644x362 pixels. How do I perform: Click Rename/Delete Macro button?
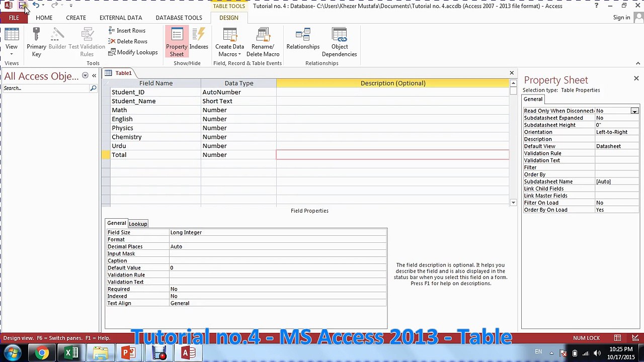pyautogui.click(x=263, y=42)
